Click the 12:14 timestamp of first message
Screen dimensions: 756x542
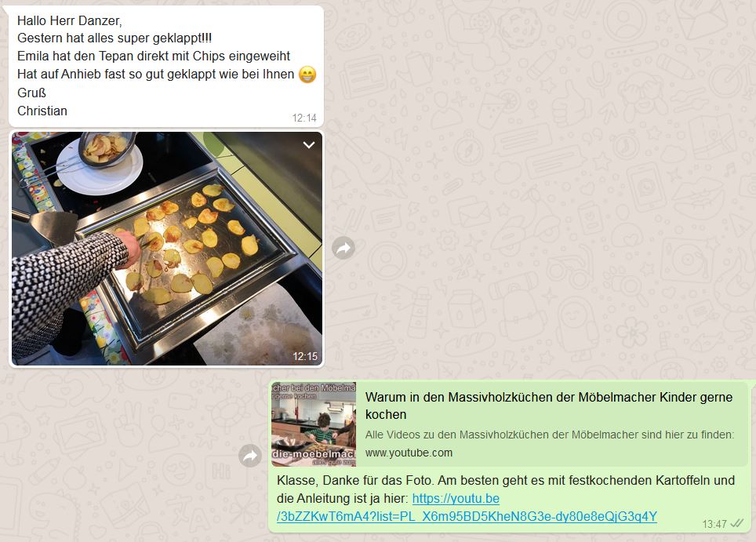(x=304, y=118)
